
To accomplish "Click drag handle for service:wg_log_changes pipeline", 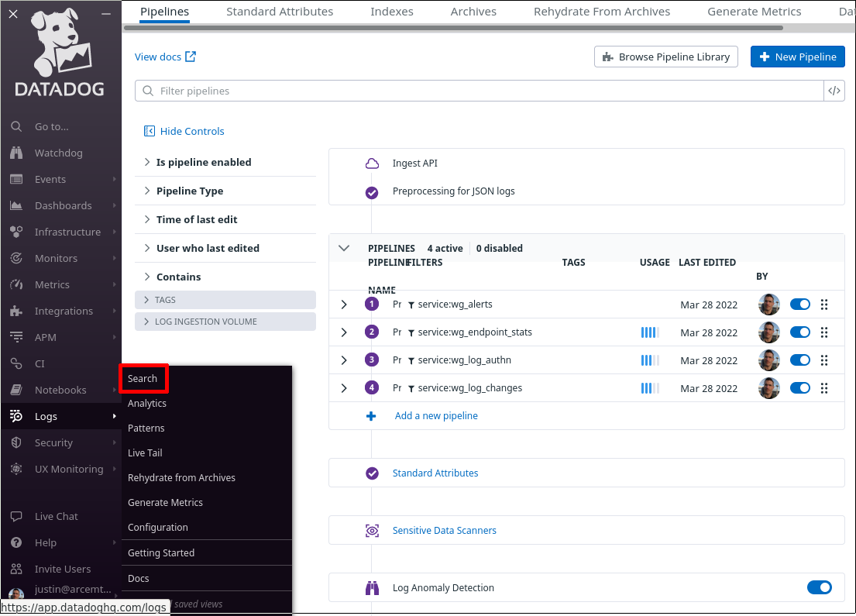I will (824, 387).
